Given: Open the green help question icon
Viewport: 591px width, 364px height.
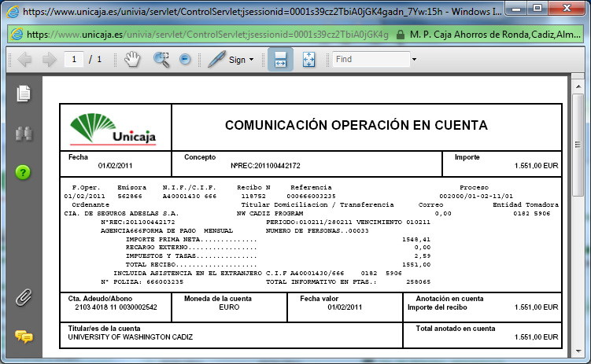Looking at the screenshot, I should point(23,172).
